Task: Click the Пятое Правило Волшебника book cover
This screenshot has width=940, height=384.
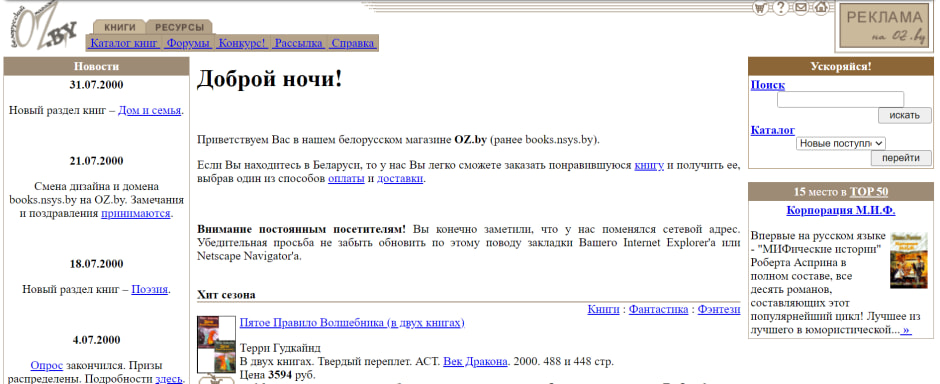Action: point(216,345)
